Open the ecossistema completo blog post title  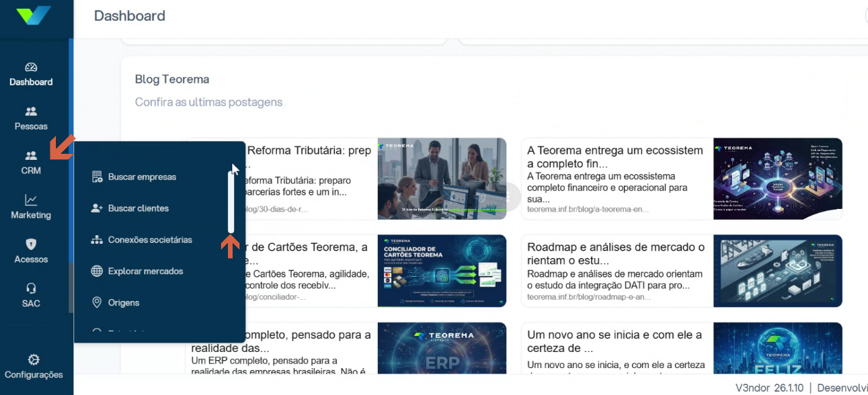[x=615, y=157]
